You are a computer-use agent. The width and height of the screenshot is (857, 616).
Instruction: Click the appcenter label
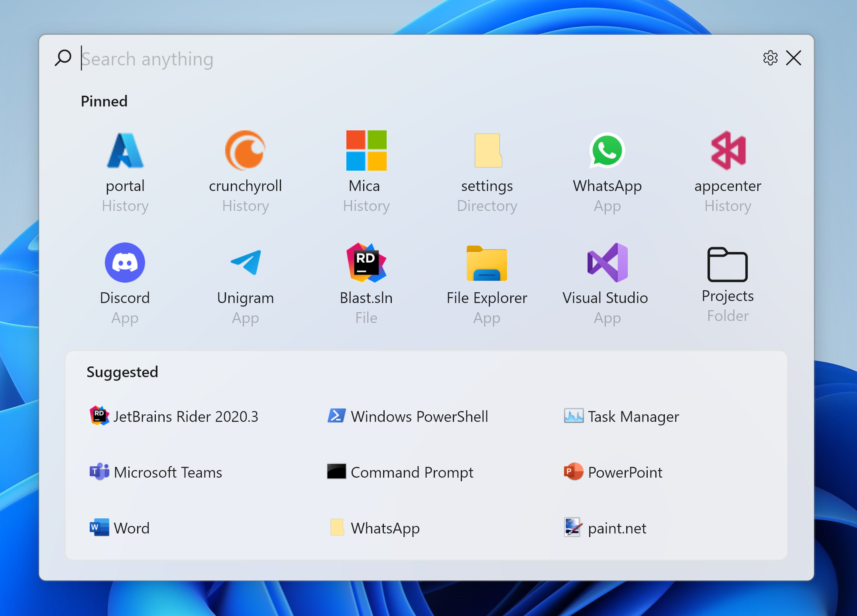[x=728, y=187]
